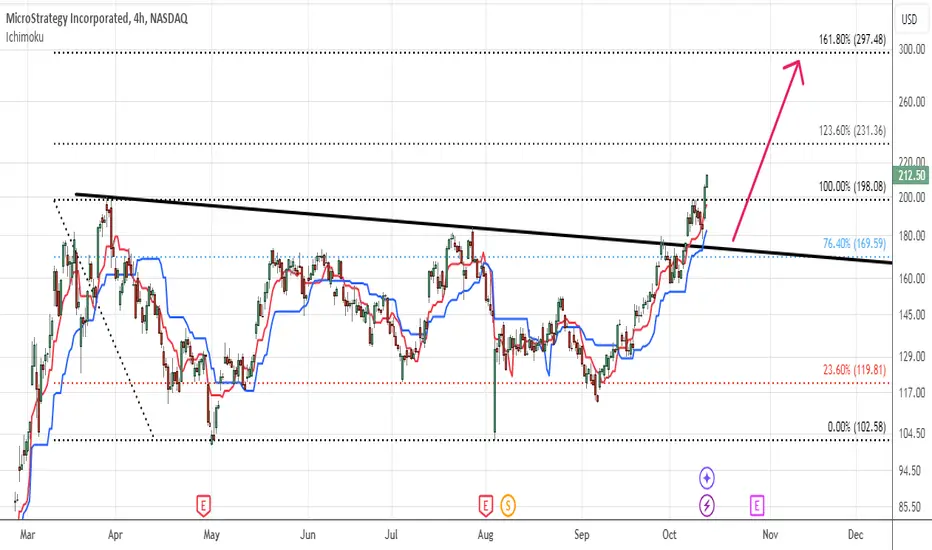932x550 pixels.
Task: Select the 123.60% (231.36) Fibonacci label
Action: 852,130
